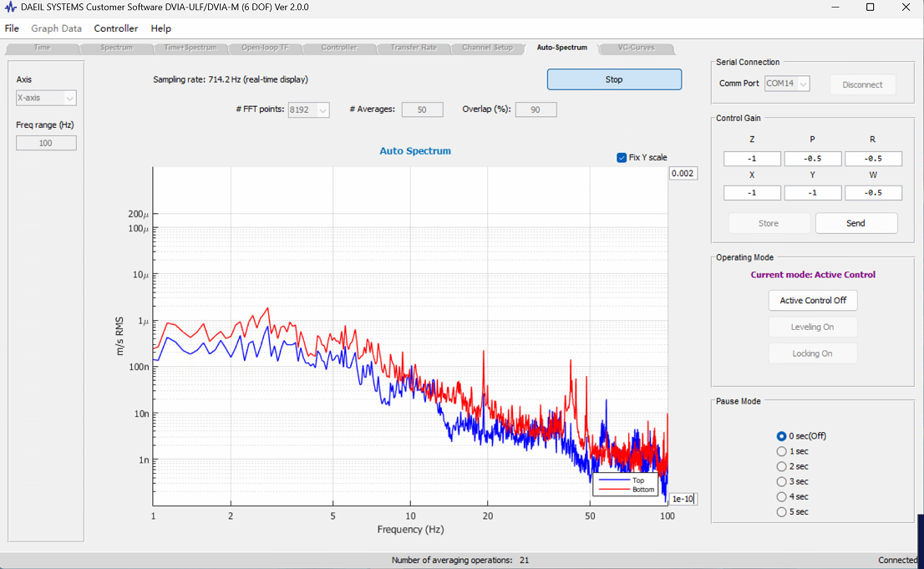Click the Top/Bottom plot legend box

pos(625,485)
